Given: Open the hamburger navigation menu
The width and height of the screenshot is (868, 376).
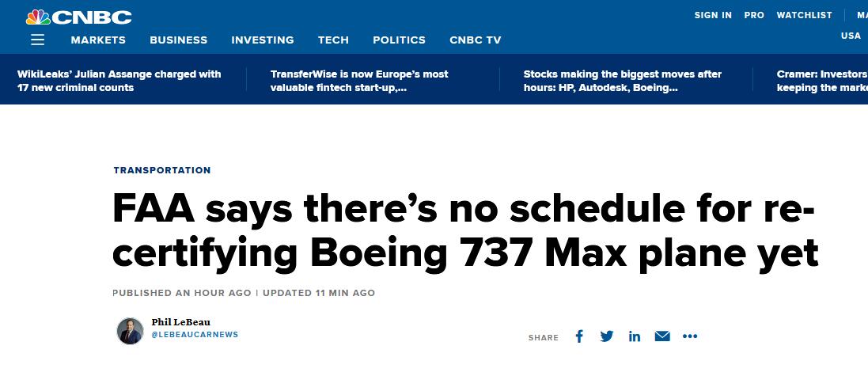Looking at the screenshot, I should 38,40.
